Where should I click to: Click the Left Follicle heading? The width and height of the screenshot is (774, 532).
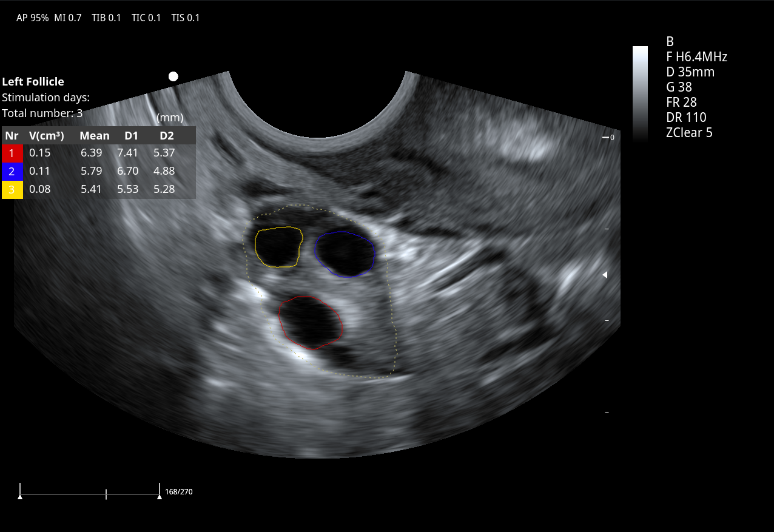[x=33, y=81]
